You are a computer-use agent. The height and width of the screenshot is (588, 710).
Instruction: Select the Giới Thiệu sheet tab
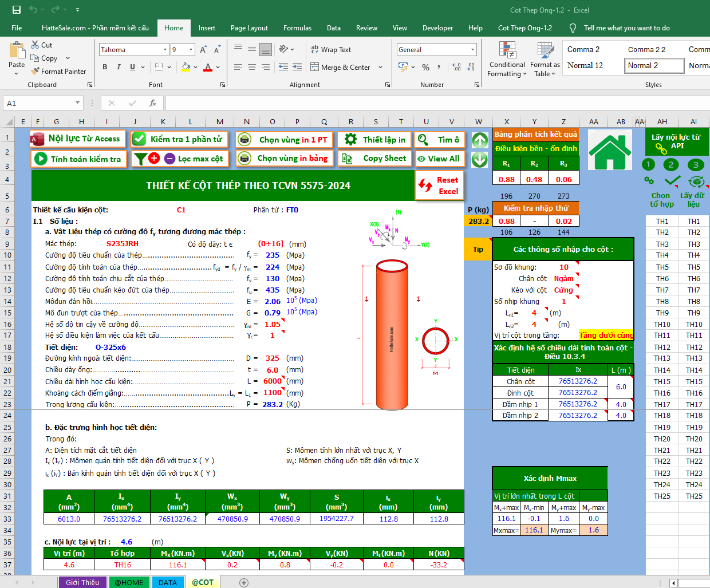point(82,582)
